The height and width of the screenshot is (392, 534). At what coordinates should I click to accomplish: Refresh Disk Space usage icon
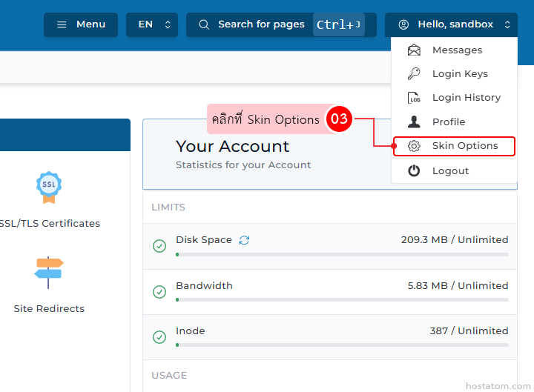coord(244,240)
